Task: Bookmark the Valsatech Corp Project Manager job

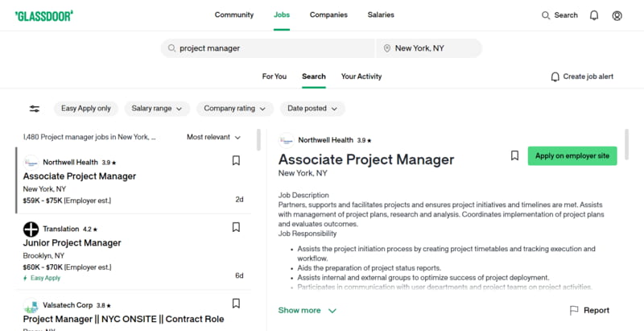Action: (236, 304)
